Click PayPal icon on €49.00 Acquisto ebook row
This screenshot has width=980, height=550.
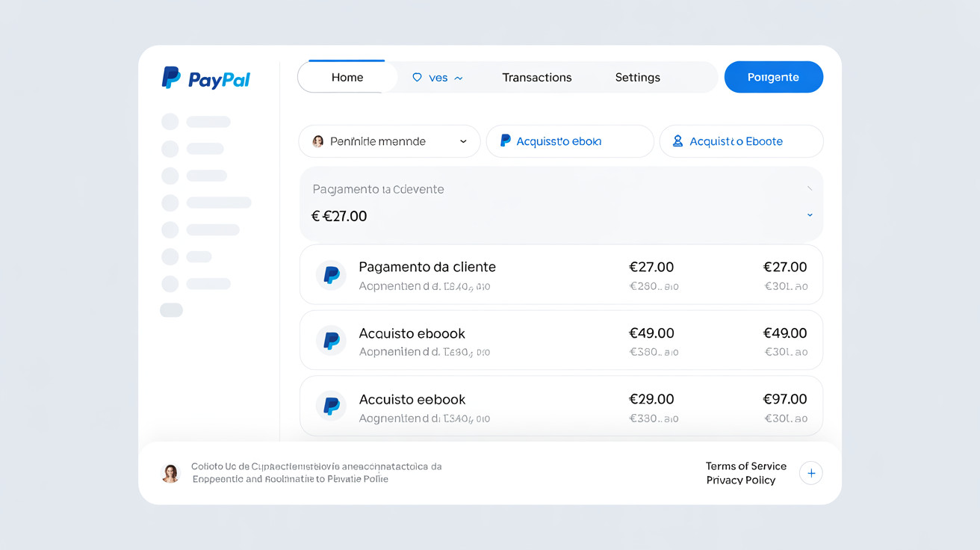pos(331,341)
